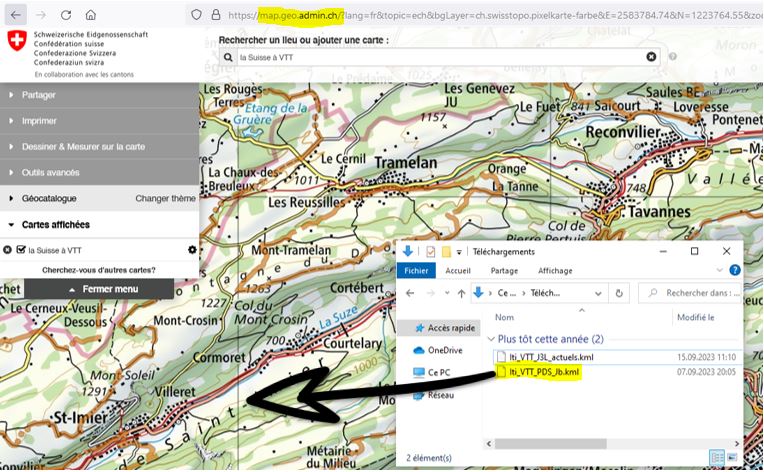Open the Explorer address history dropdown
Viewport: 764px width, 472px height.
(x=598, y=293)
